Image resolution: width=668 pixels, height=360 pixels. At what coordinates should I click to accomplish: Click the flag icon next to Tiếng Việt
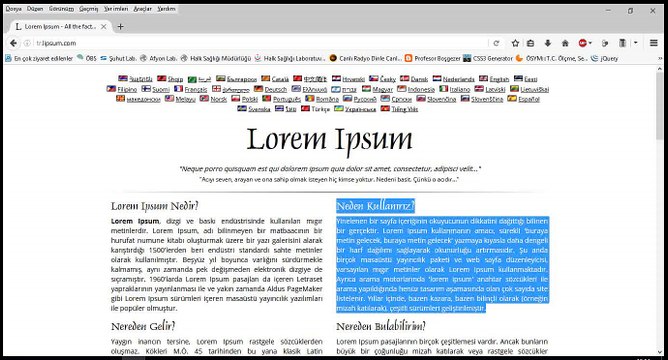click(x=385, y=109)
